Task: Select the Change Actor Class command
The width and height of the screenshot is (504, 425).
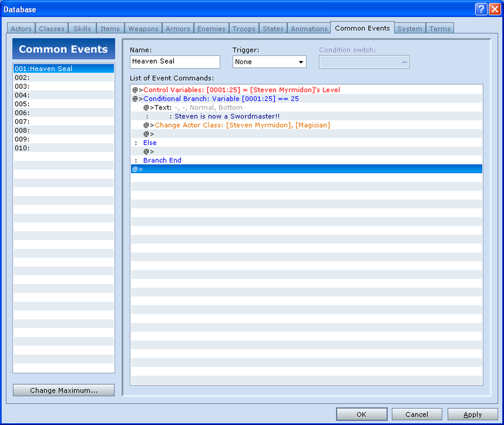Action: 242,125
